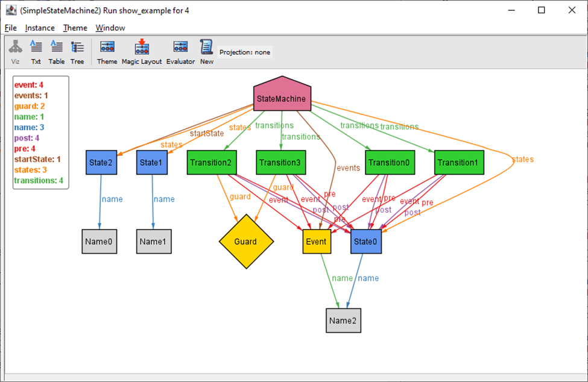Switch to Txt text view
The height and width of the screenshot is (382, 588).
(x=36, y=52)
